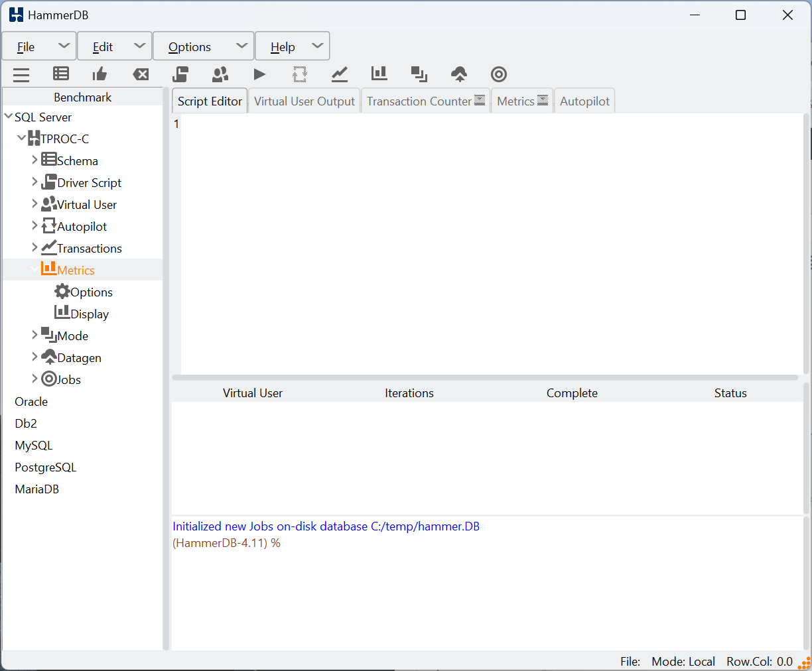Click the Iterations column header
The width and height of the screenshot is (812, 671).
pos(409,393)
